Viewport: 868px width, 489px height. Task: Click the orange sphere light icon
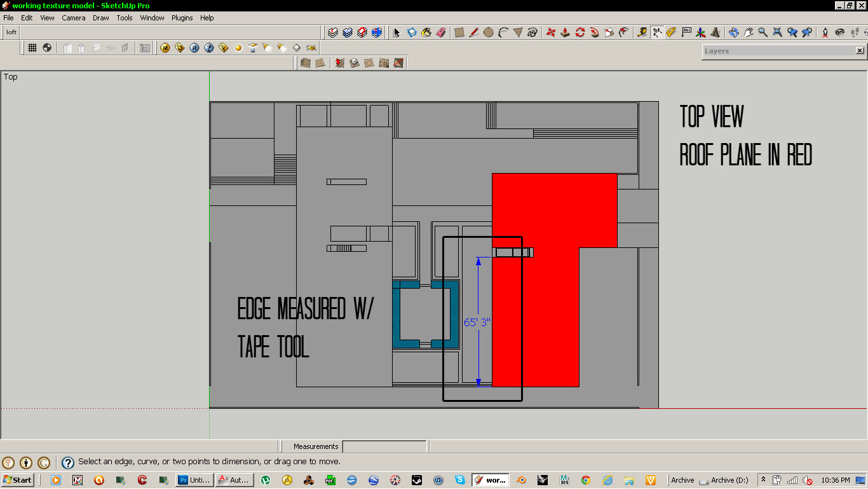tap(238, 48)
